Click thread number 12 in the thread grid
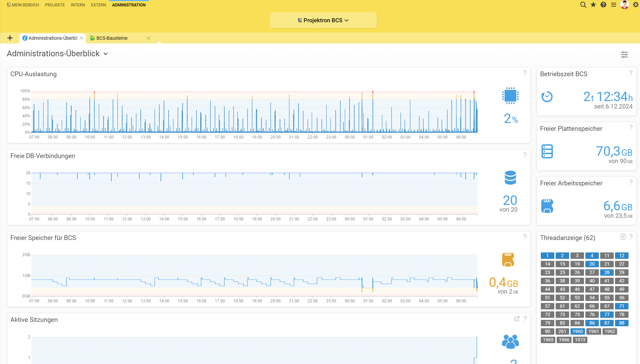This screenshot has height=364, width=640. pyautogui.click(x=621, y=255)
